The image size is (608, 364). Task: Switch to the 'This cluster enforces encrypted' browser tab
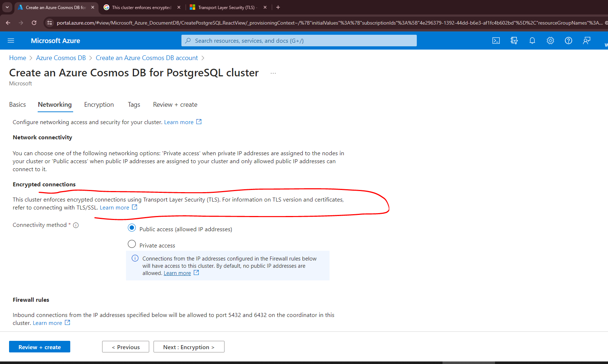pos(142,7)
